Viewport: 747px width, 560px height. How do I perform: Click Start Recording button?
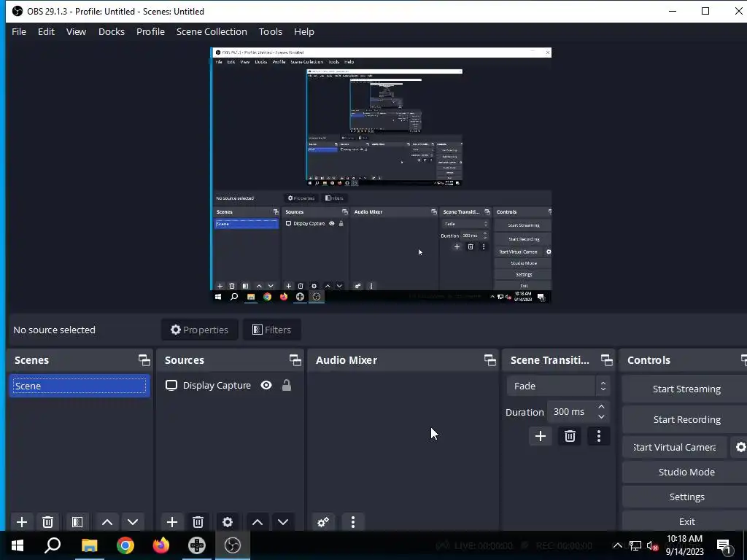point(686,419)
